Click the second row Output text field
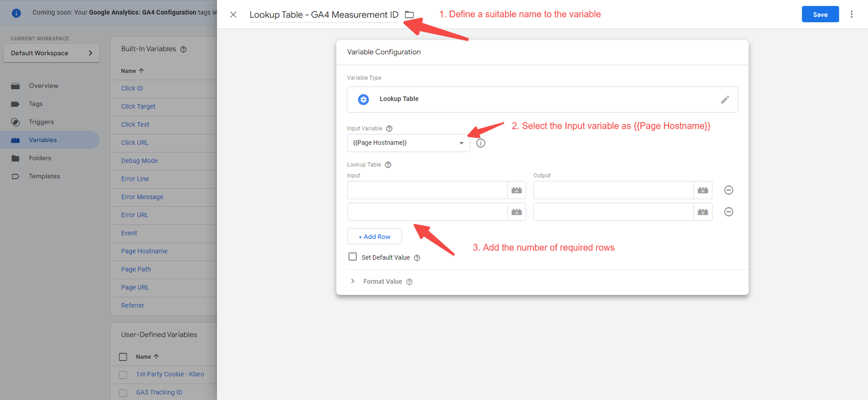Screen dimensions: 868x400 [614, 212]
